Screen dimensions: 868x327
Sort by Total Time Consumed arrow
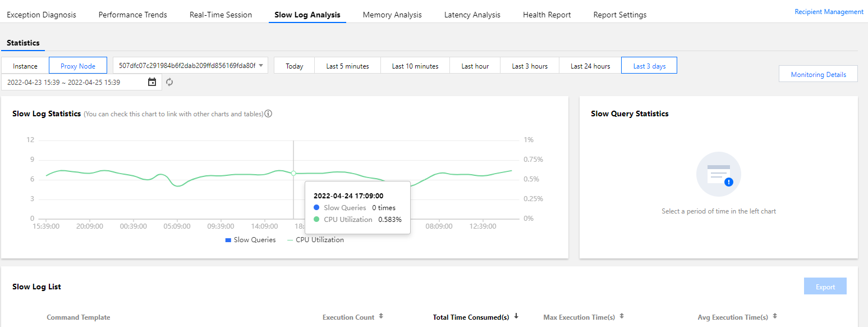click(516, 316)
